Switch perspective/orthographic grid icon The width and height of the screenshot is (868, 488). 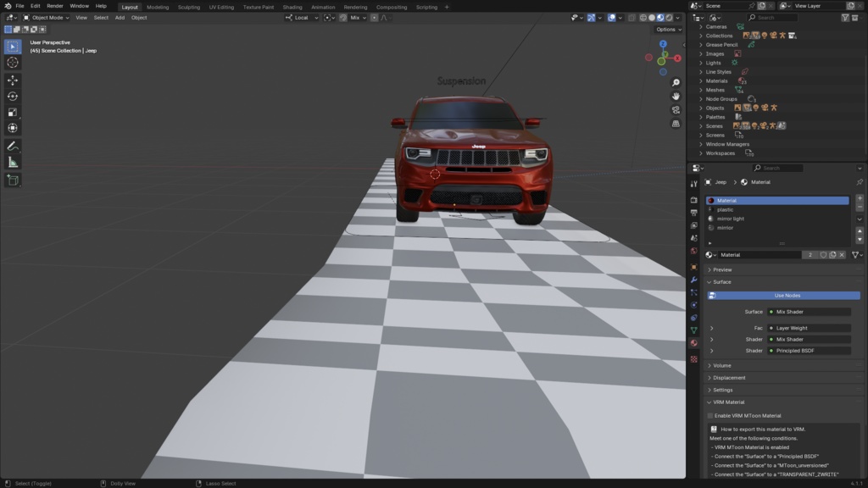pos(676,124)
